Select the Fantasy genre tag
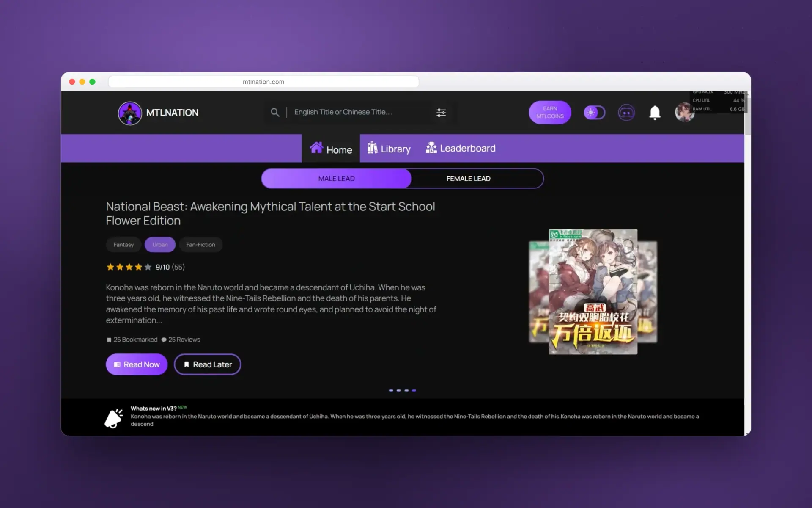The image size is (812, 508). (x=123, y=245)
